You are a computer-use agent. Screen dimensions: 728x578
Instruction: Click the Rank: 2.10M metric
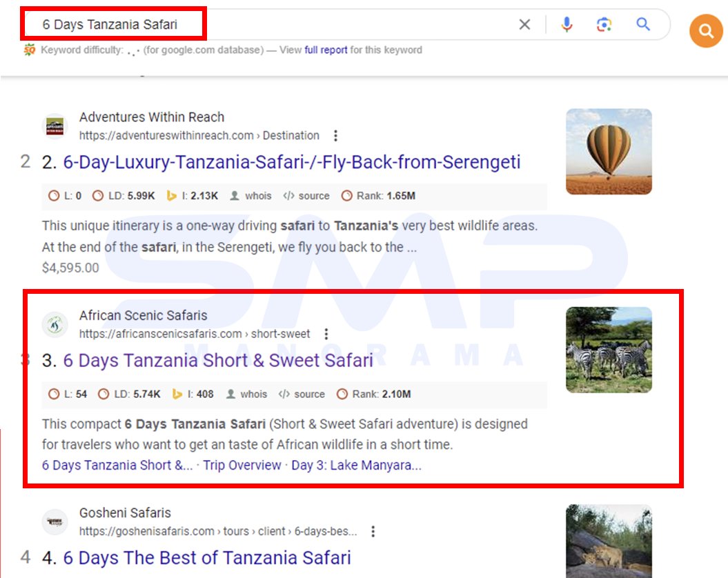[374, 394]
